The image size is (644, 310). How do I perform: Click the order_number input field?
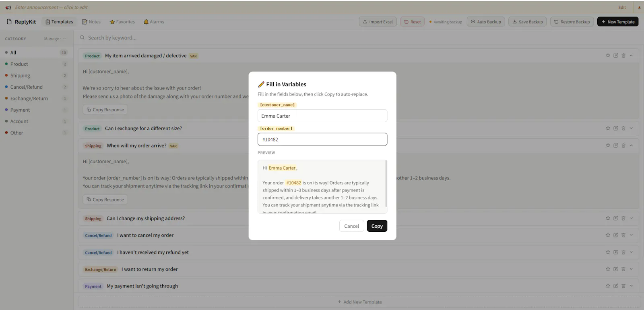click(x=322, y=139)
